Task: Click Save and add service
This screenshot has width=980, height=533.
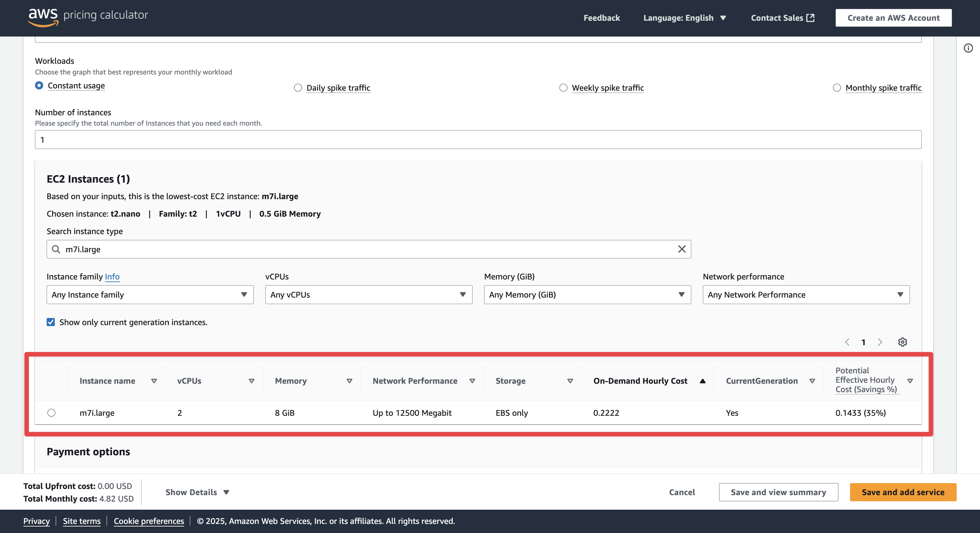Action: coord(903,492)
